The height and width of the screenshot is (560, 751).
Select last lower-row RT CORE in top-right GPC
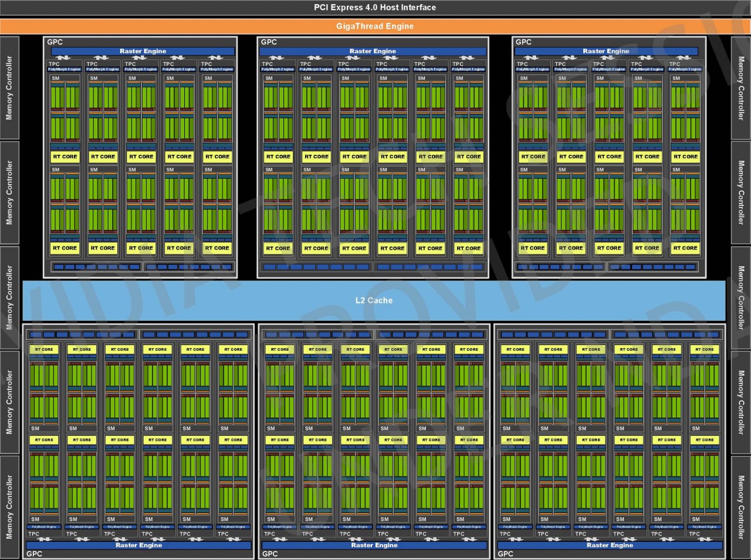685,248
